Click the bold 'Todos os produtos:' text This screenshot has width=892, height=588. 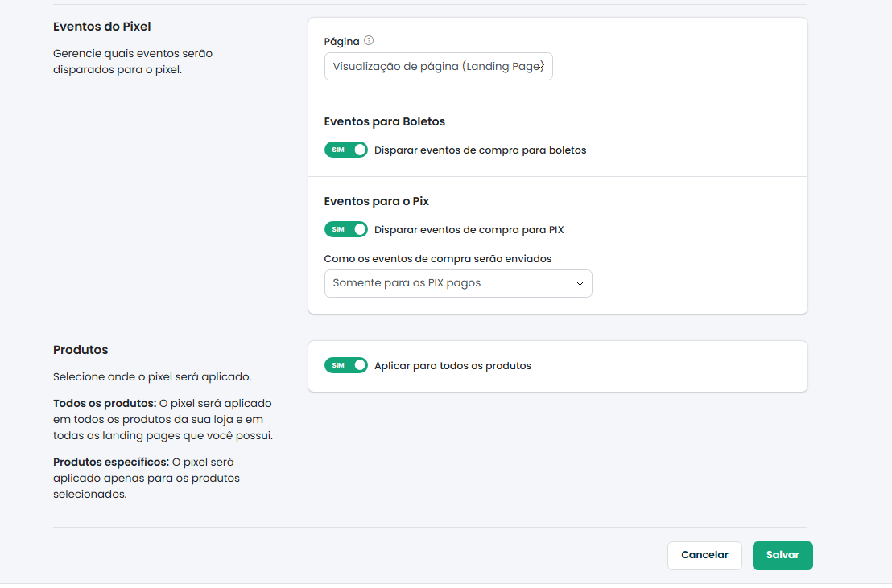(x=104, y=403)
